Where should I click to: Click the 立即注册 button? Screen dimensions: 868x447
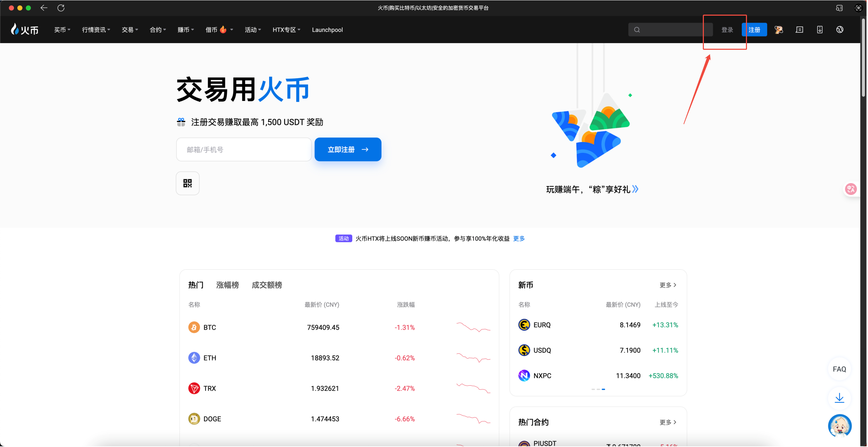click(x=348, y=149)
